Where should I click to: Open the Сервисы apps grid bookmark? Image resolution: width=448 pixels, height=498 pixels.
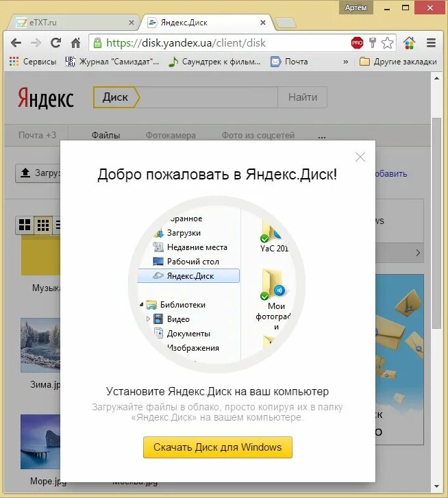click(x=33, y=62)
